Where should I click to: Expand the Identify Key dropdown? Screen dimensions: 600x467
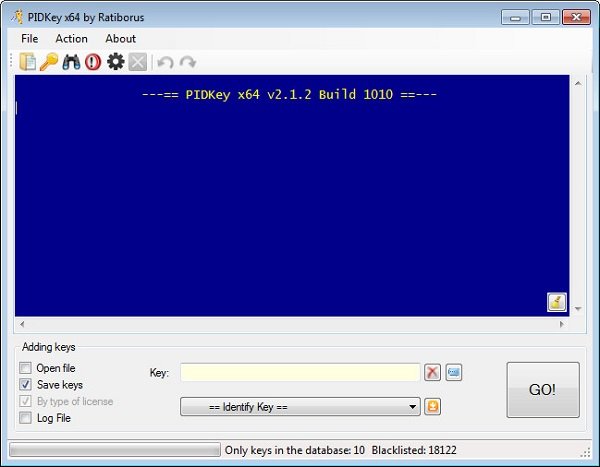click(x=300, y=407)
